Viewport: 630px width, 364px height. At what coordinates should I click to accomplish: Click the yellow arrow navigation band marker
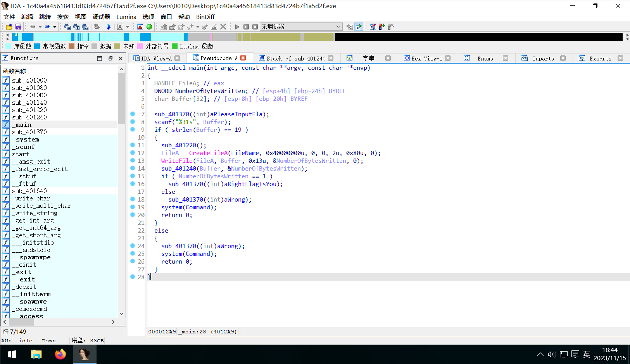[16, 35]
